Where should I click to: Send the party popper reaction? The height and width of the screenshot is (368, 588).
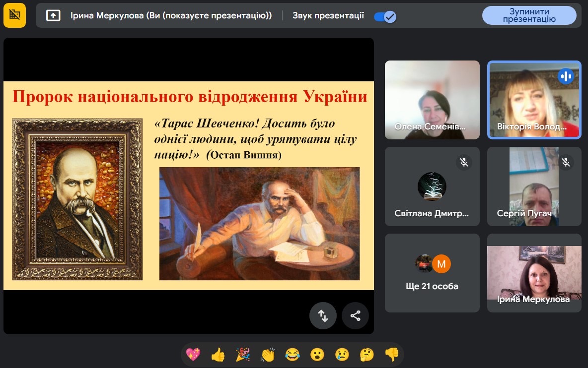pos(243,354)
